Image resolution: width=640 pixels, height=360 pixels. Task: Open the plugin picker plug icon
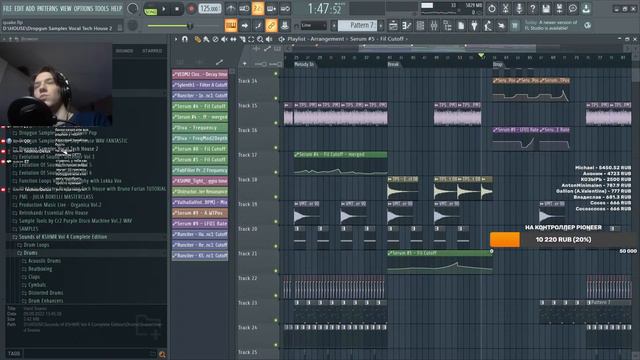click(x=474, y=26)
